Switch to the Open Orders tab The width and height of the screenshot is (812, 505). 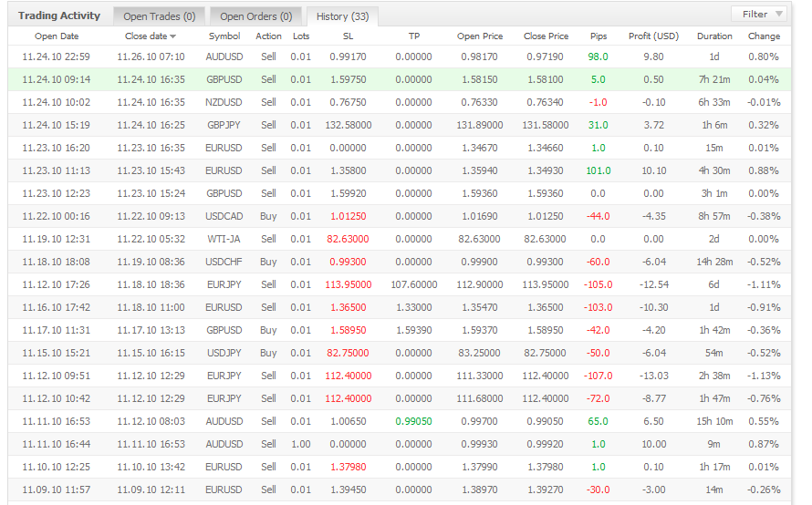[x=255, y=16]
